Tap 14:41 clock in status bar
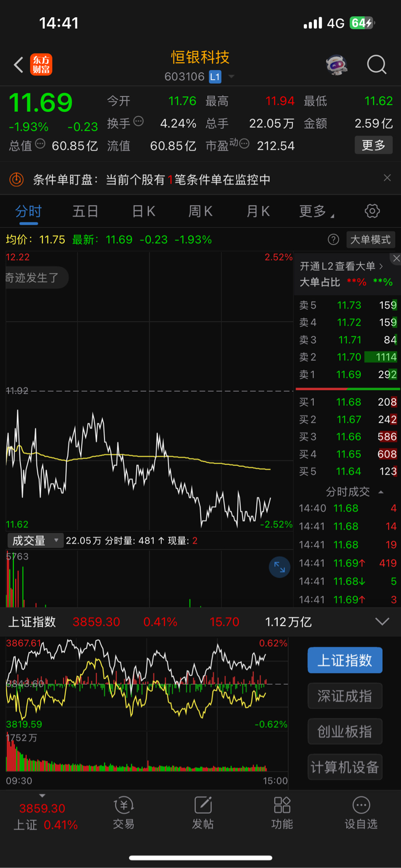The width and height of the screenshot is (401, 868). (59, 23)
